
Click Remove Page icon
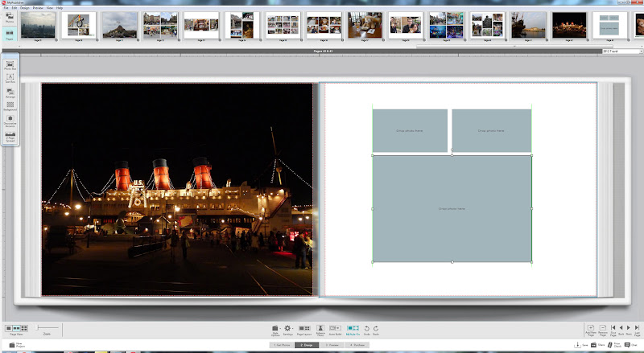[x=602, y=330]
